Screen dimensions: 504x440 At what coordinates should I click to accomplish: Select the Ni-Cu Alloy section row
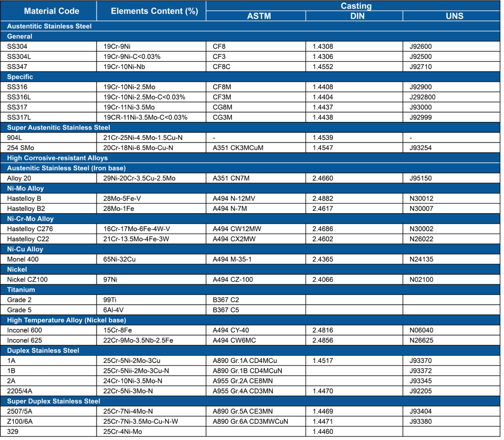25,249
